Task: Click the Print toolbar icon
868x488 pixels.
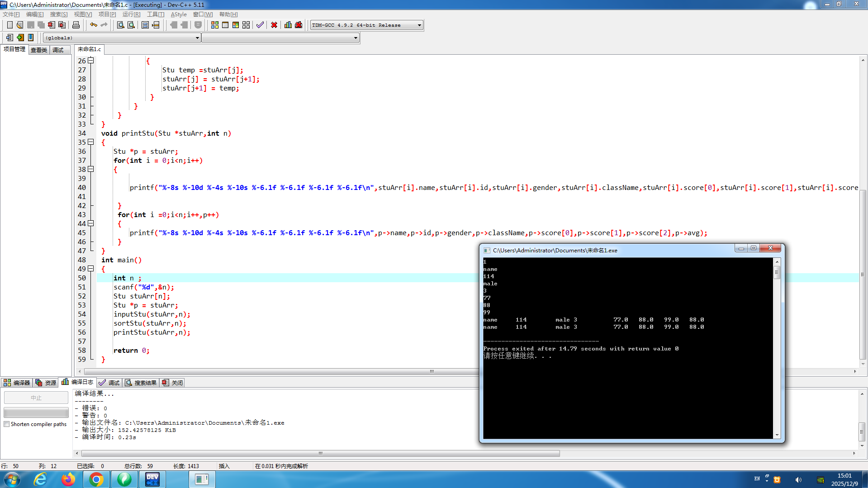Action: [x=76, y=25]
